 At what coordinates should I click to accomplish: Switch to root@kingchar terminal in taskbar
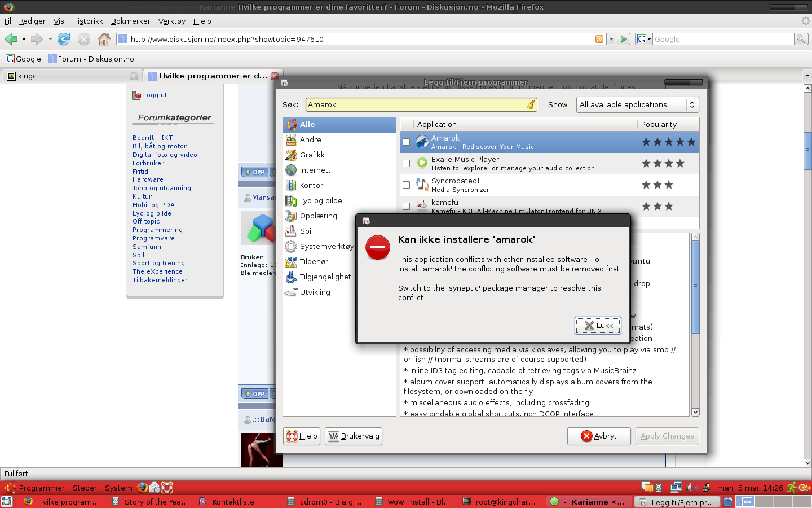point(500,502)
